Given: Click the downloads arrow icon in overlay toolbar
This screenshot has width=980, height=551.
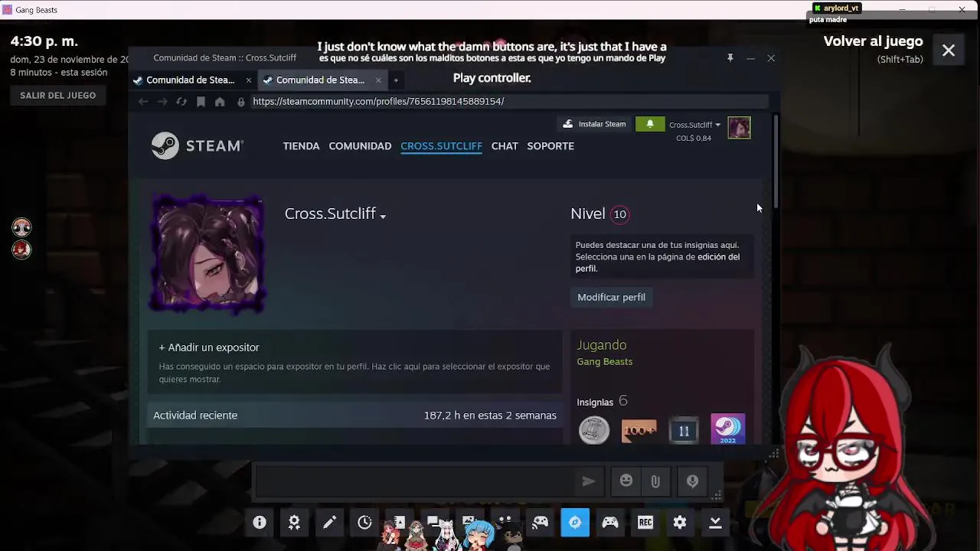Looking at the screenshot, I should (x=715, y=522).
